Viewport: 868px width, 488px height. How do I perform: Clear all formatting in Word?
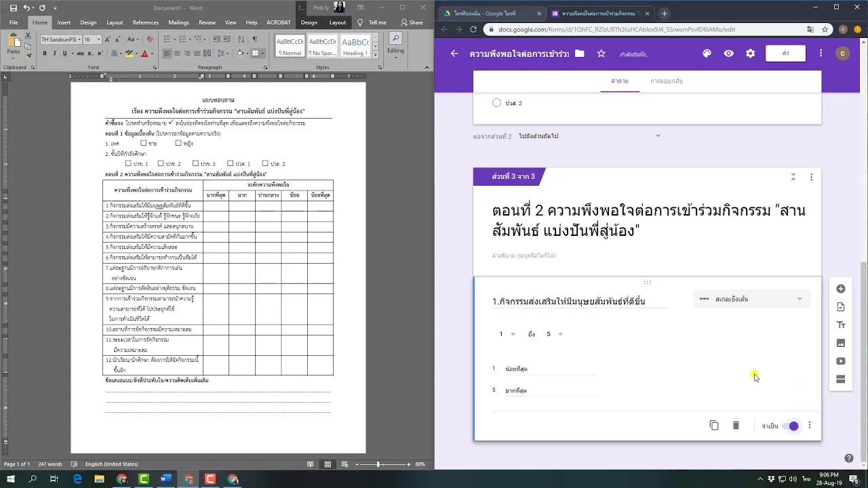click(149, 39)
